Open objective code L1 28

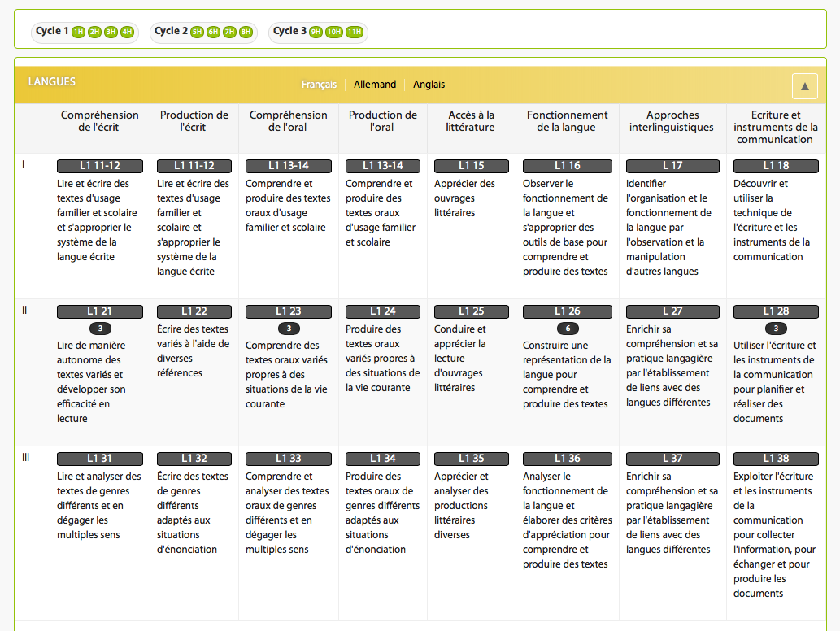tap(776, 311)
